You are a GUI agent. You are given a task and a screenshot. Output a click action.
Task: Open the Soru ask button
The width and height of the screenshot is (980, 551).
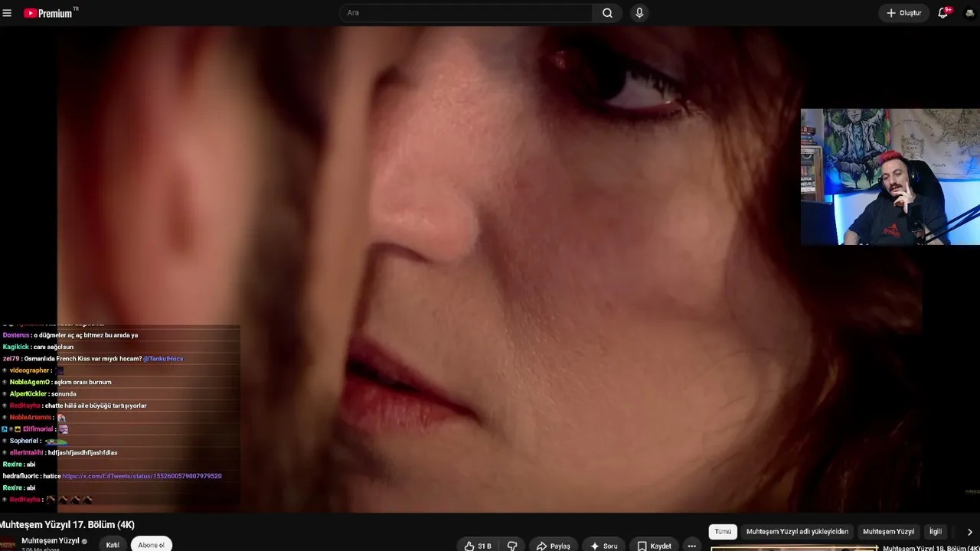(603, 546)
